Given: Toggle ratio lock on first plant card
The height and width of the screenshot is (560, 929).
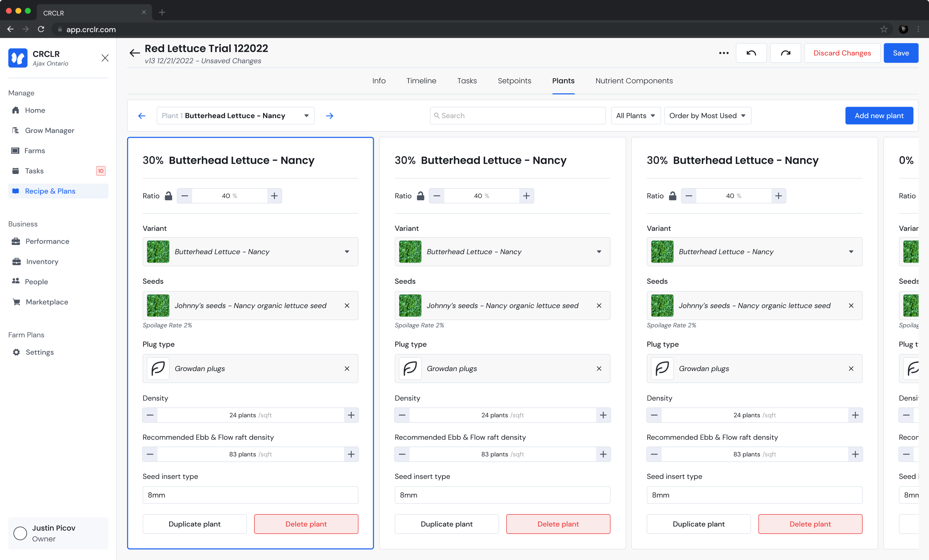Looking at the screenshot, I should tap(168, 196).
